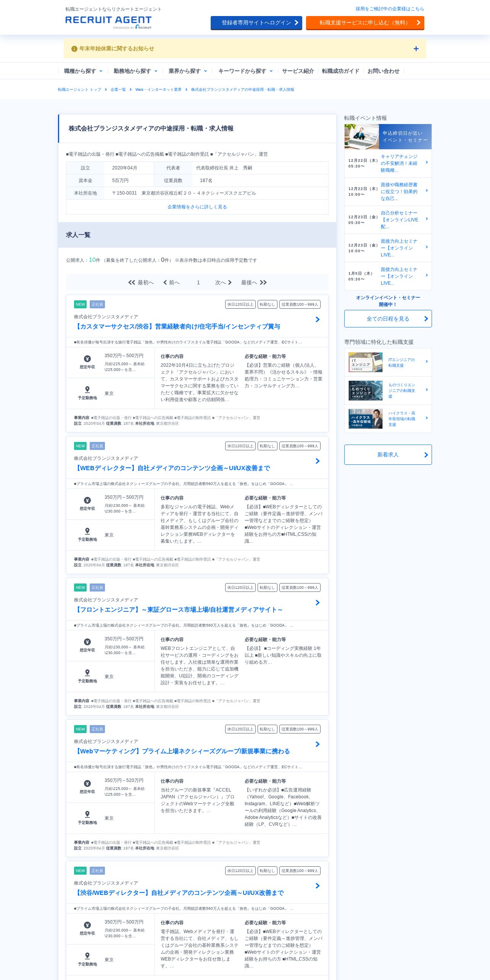This screenshot has width=490, height=980.
Task: Click location pin in カスタマーサクセス card
Action: point(87,389)
